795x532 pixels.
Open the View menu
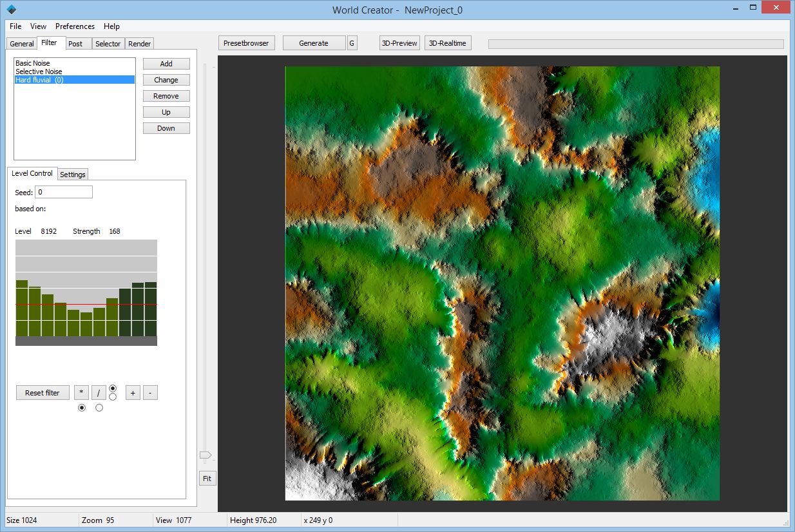point(38,26)
